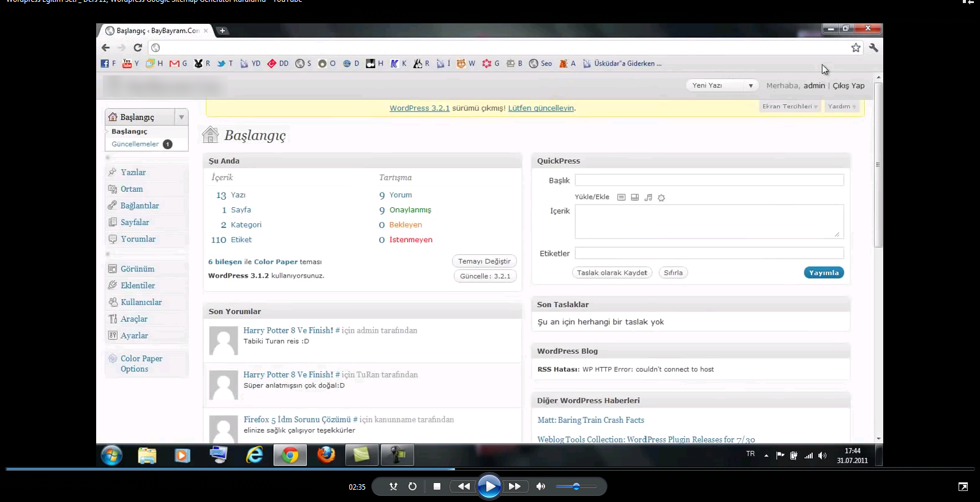Open the Yeni Yazı dropdown
The height and width of the screenshot is (502, 980).
click(750, 86)
